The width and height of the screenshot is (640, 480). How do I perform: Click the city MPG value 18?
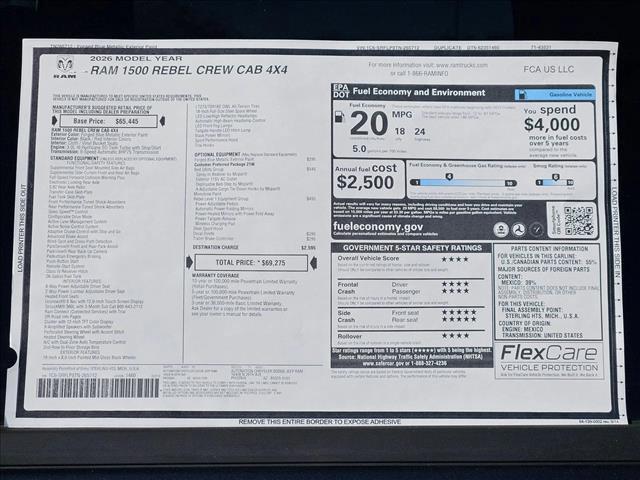(x=400, y=131)
